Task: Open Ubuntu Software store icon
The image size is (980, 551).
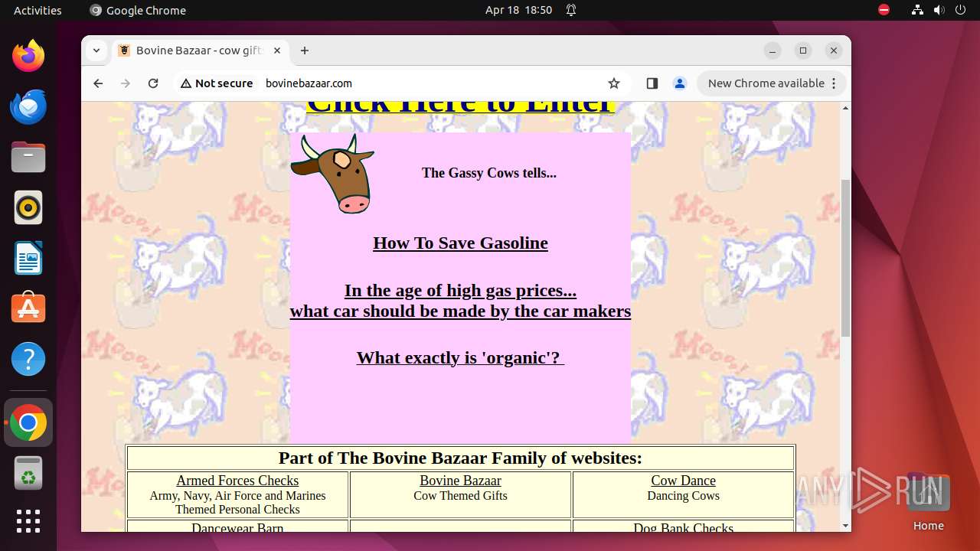Action: tap(28, 308)
